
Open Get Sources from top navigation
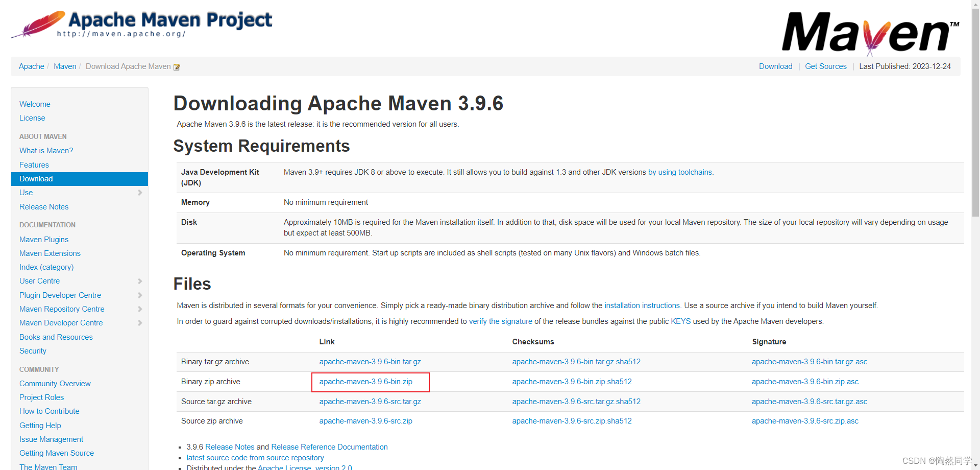(x=825, y=66)
